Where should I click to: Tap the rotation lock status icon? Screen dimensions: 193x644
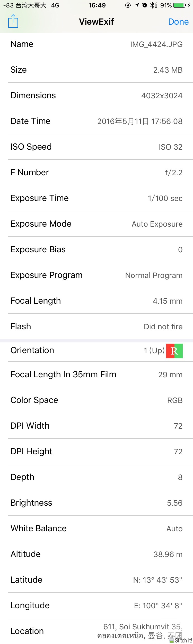(128, 5)
